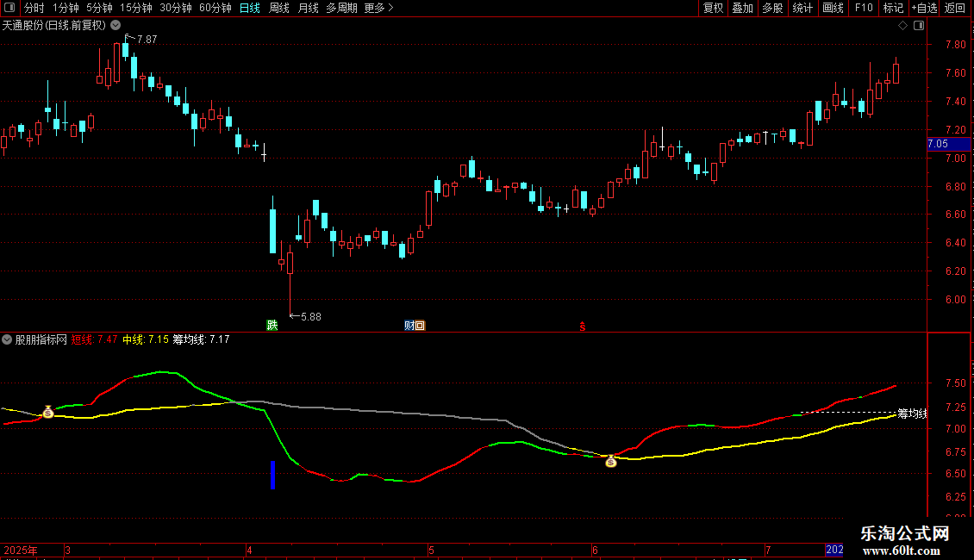Image resolution: width=974 pixels, height=560 pixels.
Task: Click the diamond marker icon above chart
Action: click(x=903, y=26)
